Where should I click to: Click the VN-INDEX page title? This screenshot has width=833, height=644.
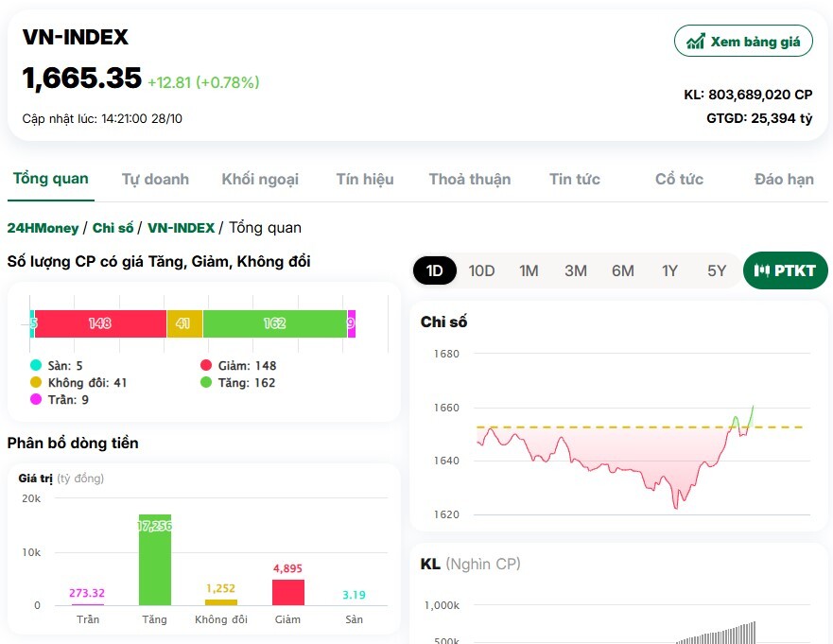(75, 37)
